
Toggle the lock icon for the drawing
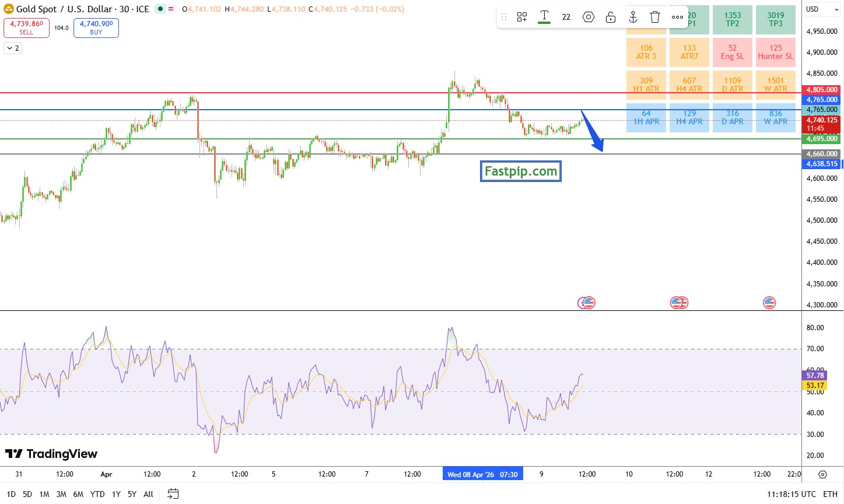611,17
